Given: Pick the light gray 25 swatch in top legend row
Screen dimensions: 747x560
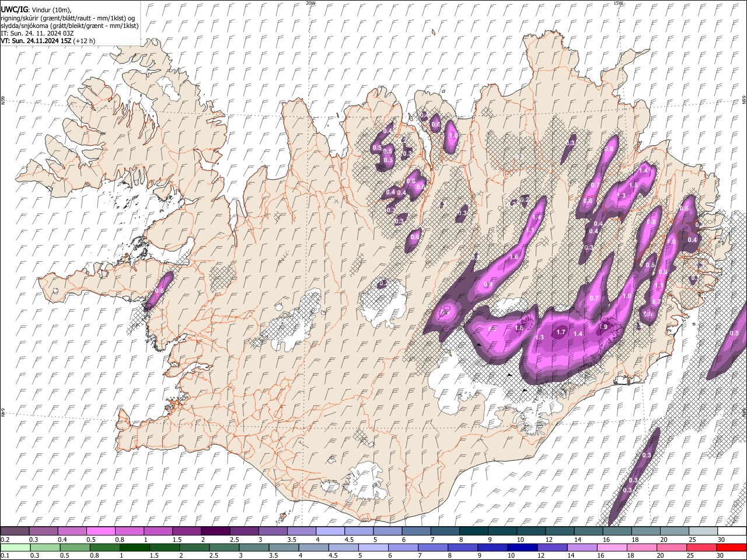Looking at the screenshot, I should 704,531.
